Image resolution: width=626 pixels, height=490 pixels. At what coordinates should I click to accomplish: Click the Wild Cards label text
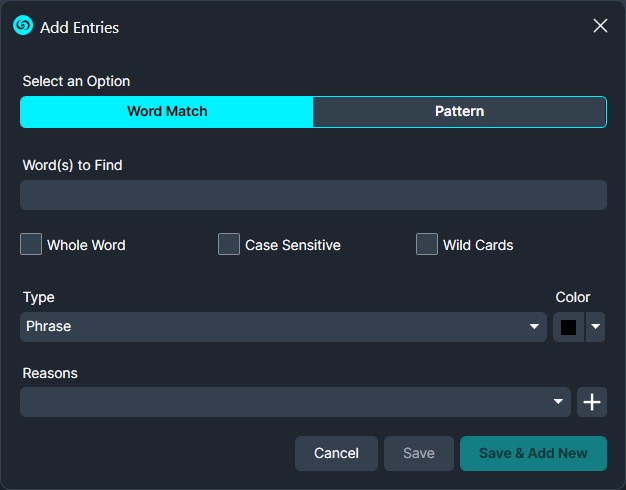click(478, 245)
